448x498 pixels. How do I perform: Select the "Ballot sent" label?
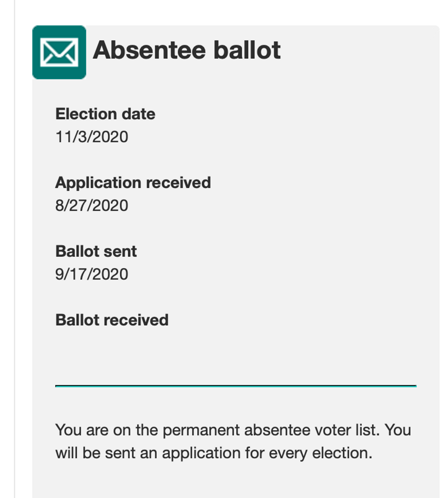coord(96,251)
